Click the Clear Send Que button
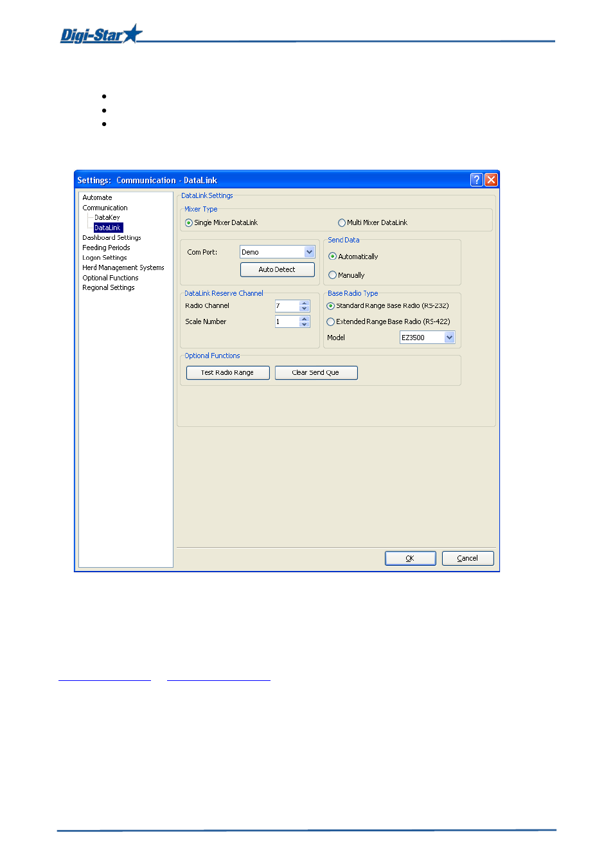This screenshot has height=868, width=613. [x=315, y=372]
